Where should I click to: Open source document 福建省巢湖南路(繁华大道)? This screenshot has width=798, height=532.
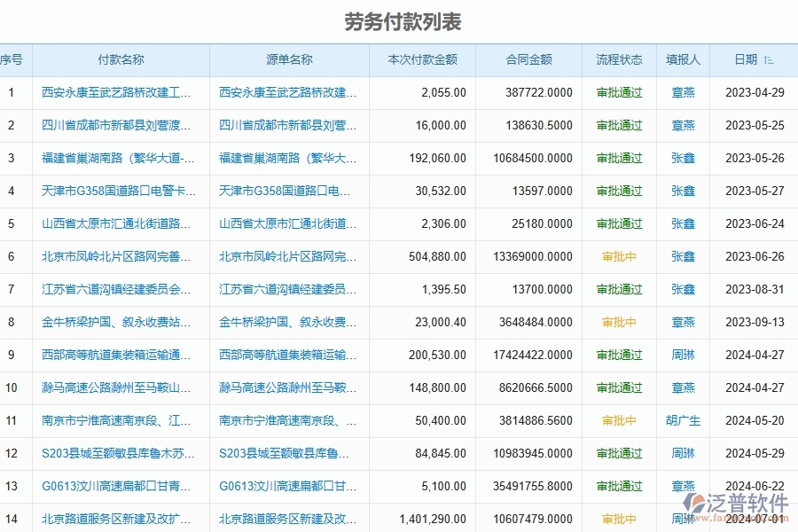pyautogui.click(x=287, y=158)
